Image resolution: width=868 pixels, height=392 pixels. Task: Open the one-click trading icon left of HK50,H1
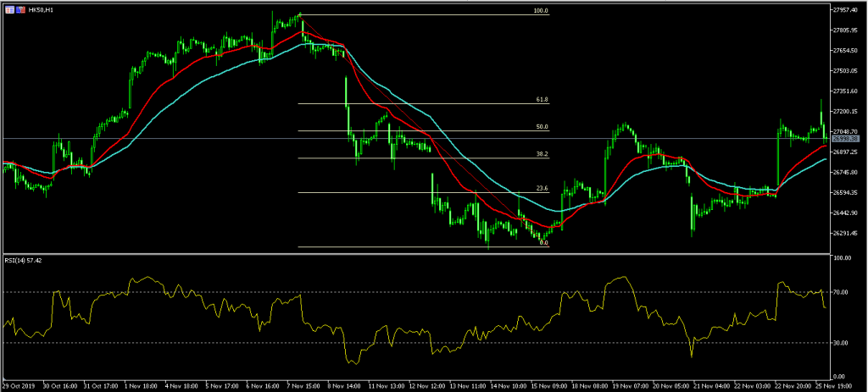21,8
